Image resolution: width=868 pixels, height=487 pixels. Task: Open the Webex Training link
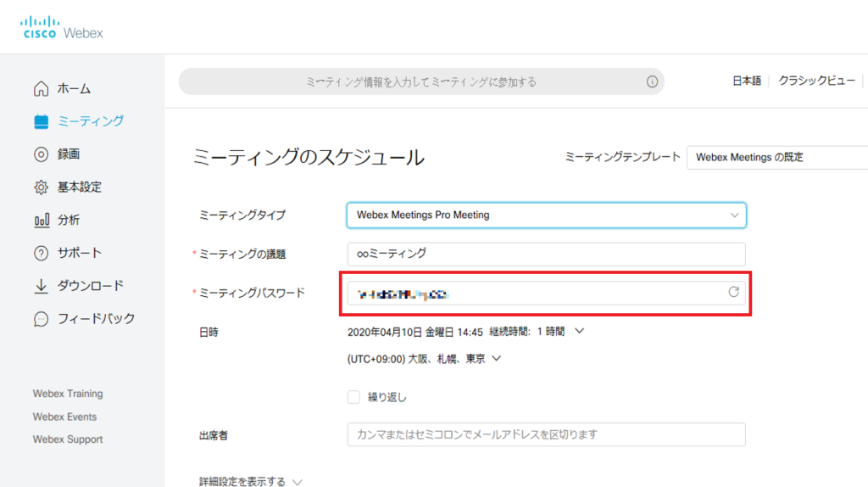coord(68,394)
